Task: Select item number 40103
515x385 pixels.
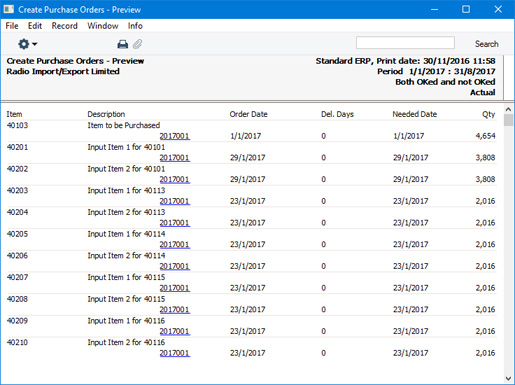Action: [x=17, y=125]
